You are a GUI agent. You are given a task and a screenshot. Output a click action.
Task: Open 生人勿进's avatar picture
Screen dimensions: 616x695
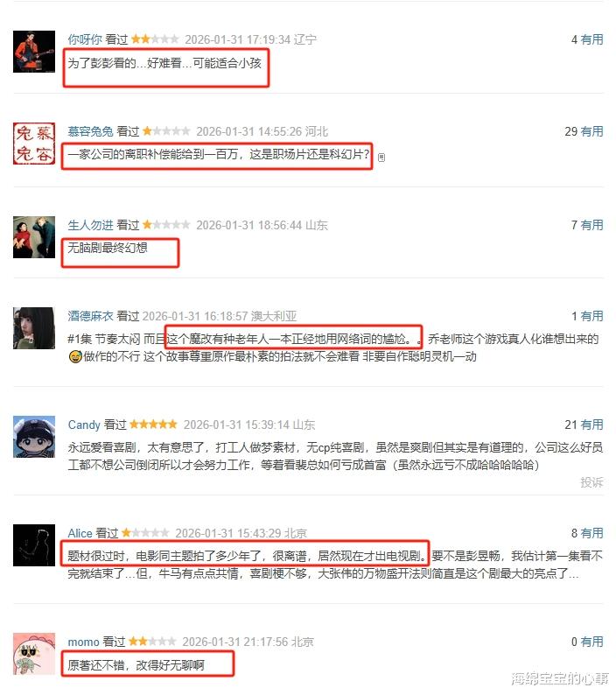click(34, 237)
